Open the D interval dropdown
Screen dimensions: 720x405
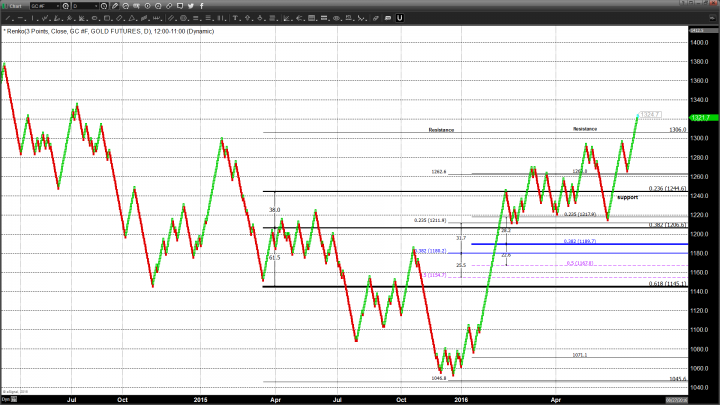pyautogui.click(x=85, y=6)
